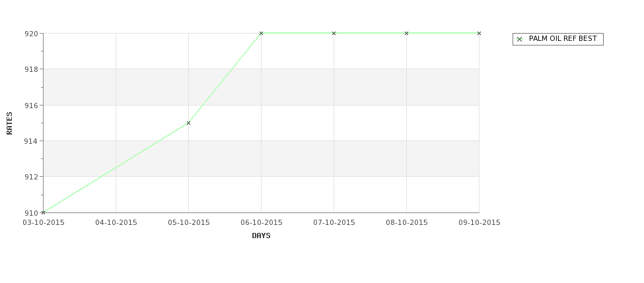This screenshot has height=283, width=644.
Task: Click the data point marker at 03-10-2015
Action: click(x=43, y=212)
